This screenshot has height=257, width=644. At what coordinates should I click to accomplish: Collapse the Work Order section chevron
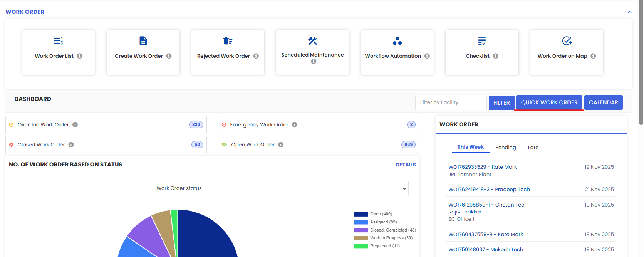pyautogui.click(x=629, y=12)
